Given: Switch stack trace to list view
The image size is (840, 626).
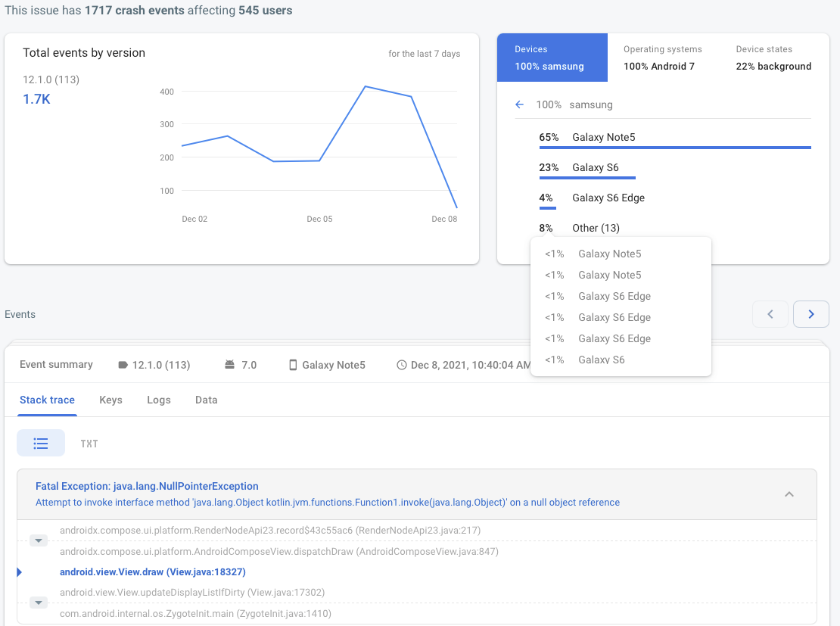Looking at the screenshot, I should 41,444.
